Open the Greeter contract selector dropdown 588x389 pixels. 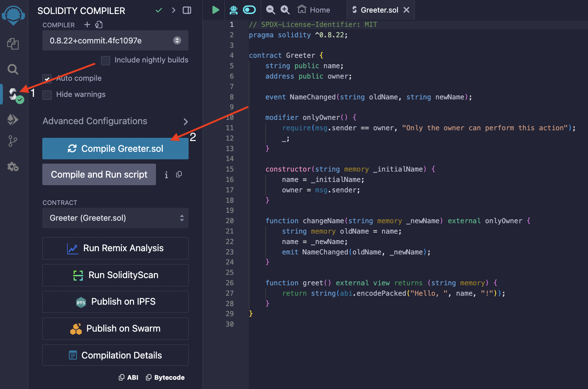(x=115, y=218)
